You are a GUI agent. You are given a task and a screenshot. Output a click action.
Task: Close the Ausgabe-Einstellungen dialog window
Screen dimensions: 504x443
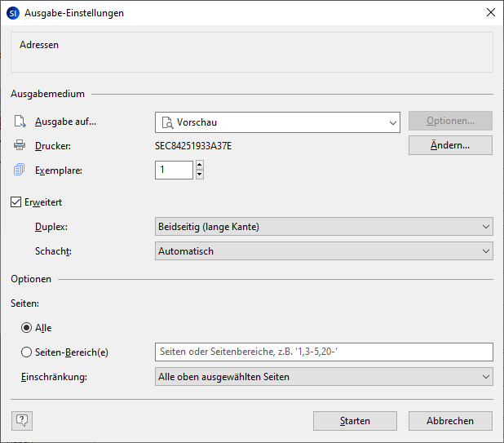click(489, 13)
